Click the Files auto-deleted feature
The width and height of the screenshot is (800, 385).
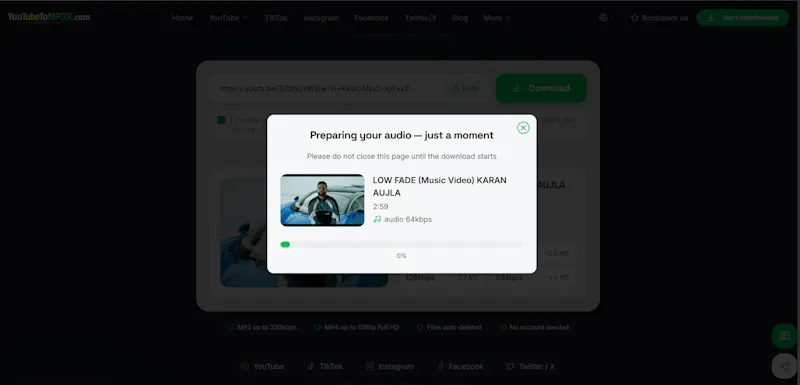click(449, 327)
